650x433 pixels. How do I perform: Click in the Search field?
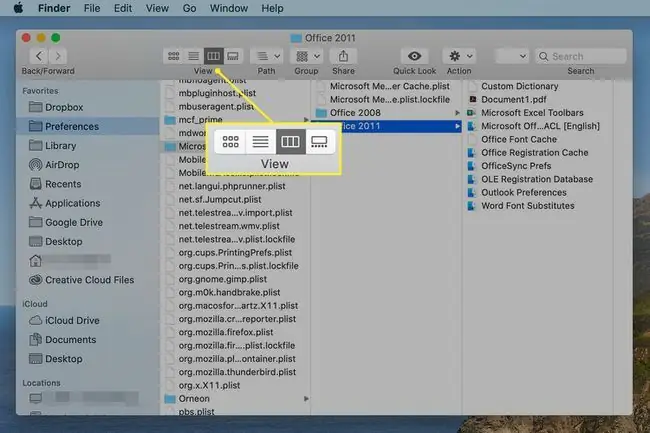click(581, 56)
